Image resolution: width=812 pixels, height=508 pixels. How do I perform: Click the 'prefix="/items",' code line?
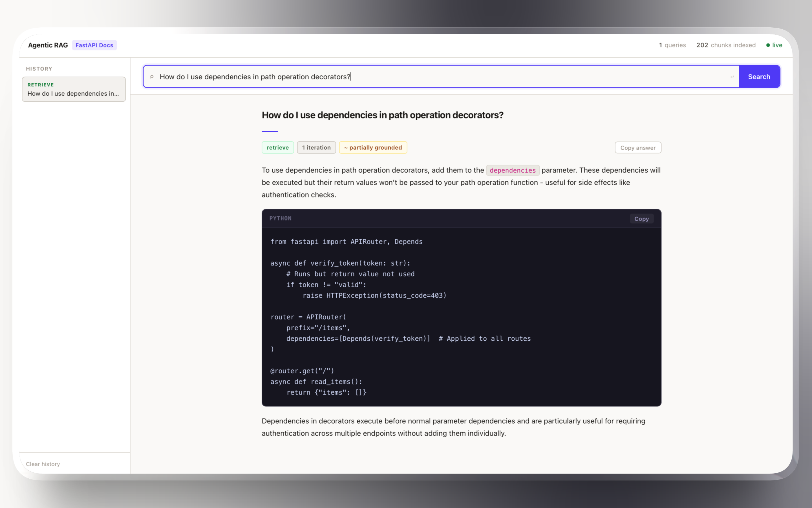(x=318, y=328)
